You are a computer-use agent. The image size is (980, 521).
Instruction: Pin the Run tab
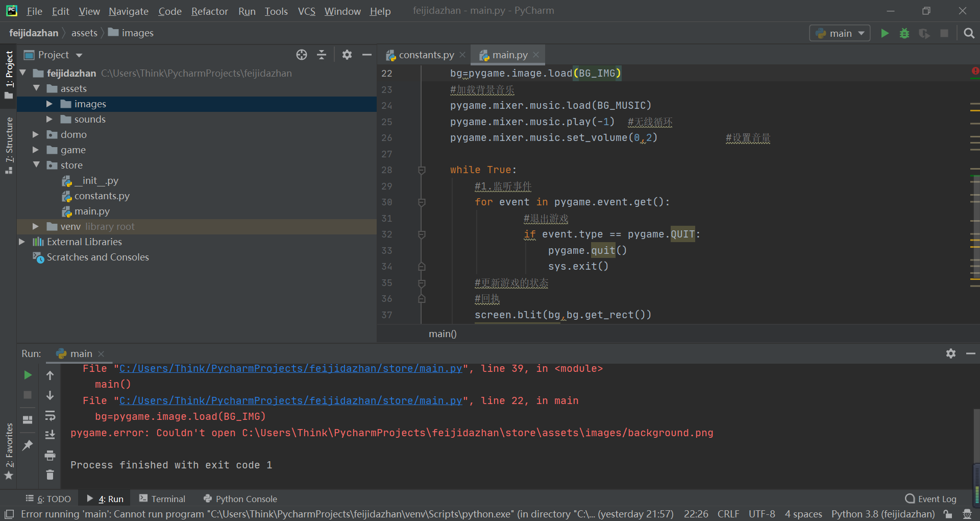coord(28,445)
